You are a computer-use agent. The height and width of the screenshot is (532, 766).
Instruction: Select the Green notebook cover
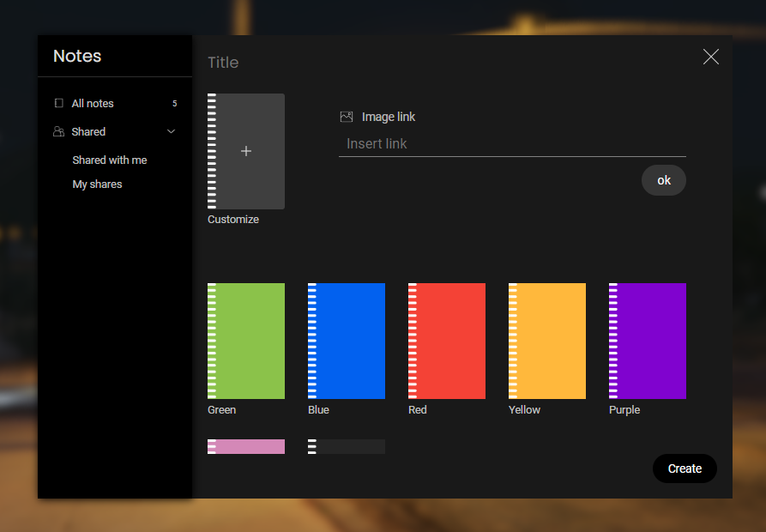pos(246,341)
